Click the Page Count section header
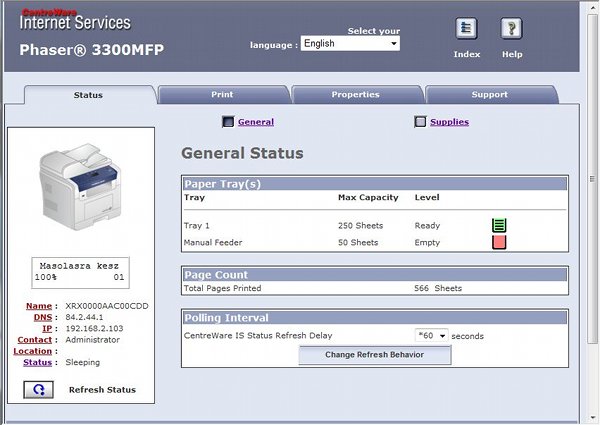This screenshot has height=425, width=600. pos(375,275)
